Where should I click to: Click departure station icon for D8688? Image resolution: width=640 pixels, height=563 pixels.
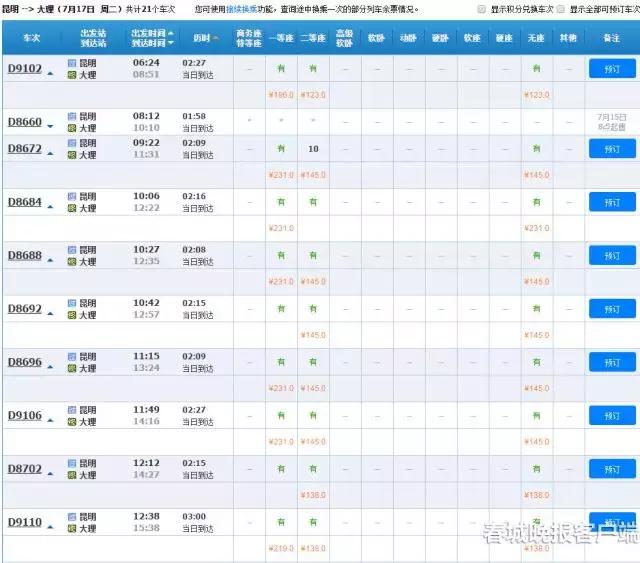[x=72, y=250]
